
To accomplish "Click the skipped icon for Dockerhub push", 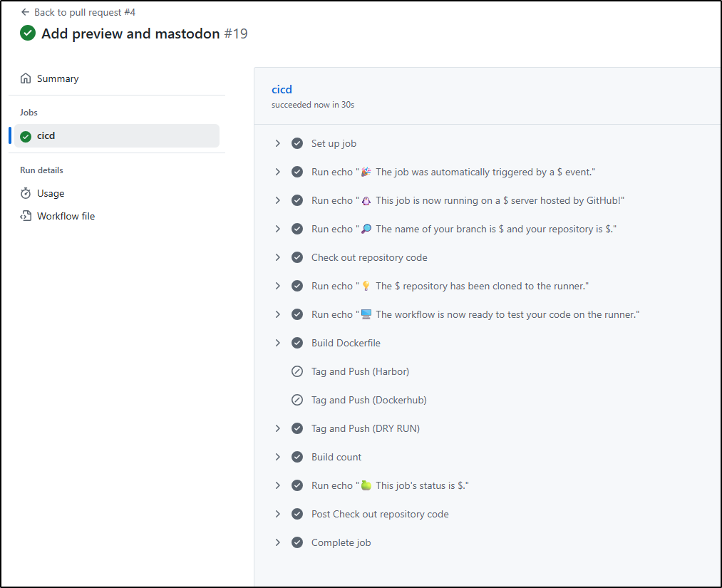I will pyautogui.click(x=297, y=400).
